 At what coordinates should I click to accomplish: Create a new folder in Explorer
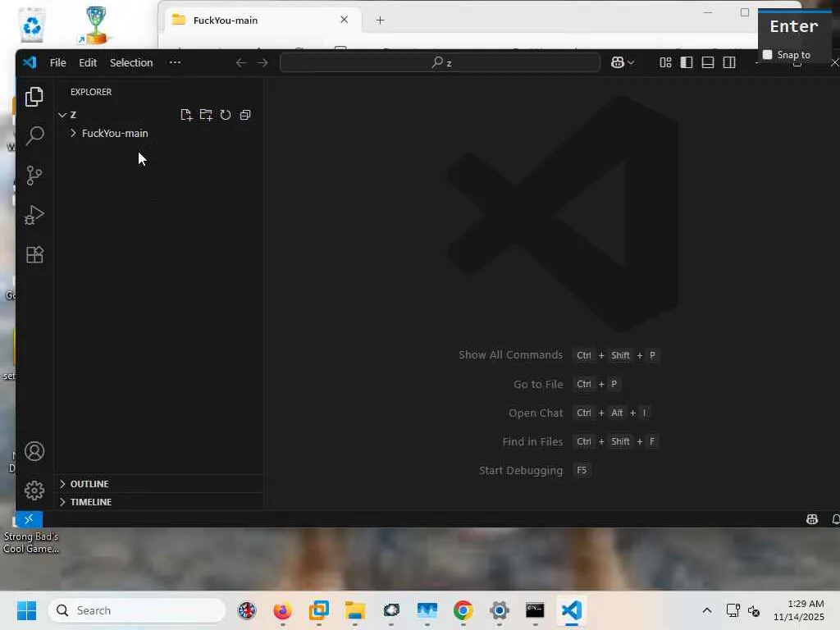tap(206, 115)
